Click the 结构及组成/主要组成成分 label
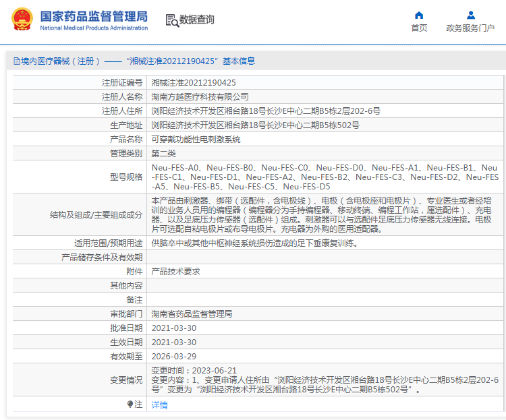 [96, 215]
